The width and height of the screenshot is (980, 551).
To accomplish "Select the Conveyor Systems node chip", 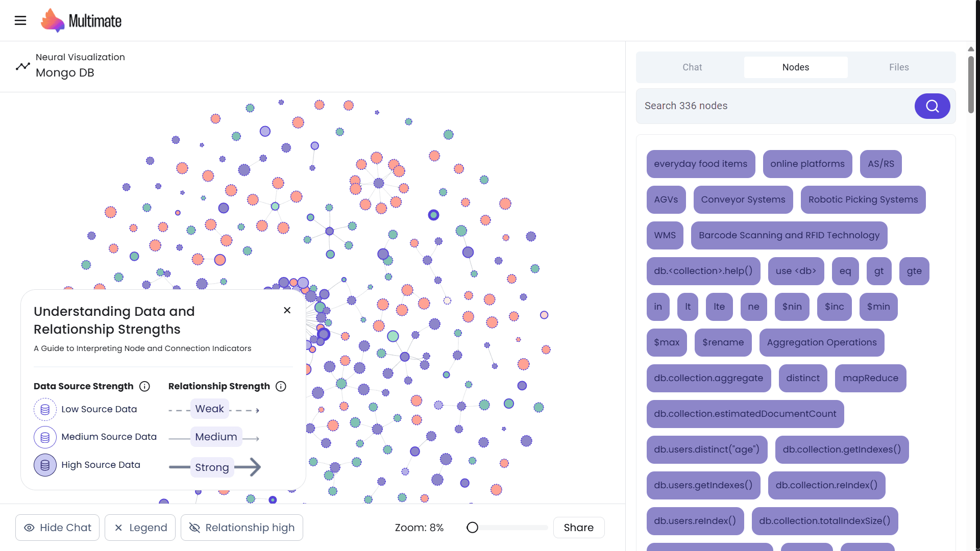I will (743, 199).
